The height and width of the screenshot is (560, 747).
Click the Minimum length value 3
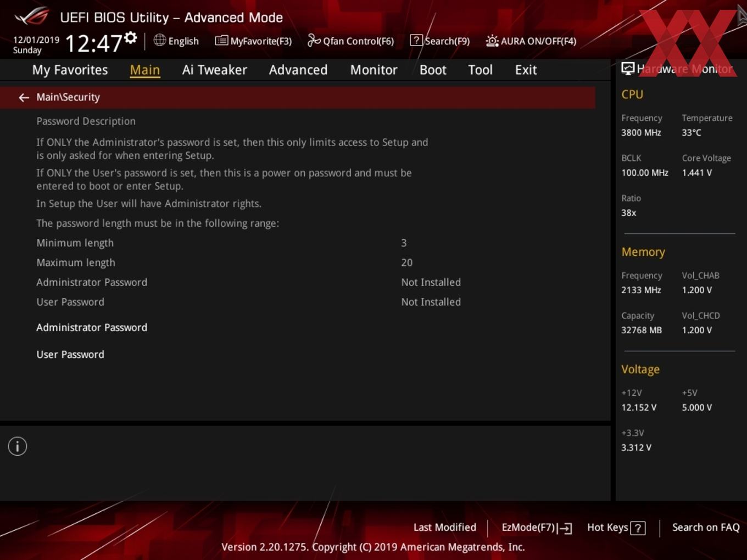point(404,243)
